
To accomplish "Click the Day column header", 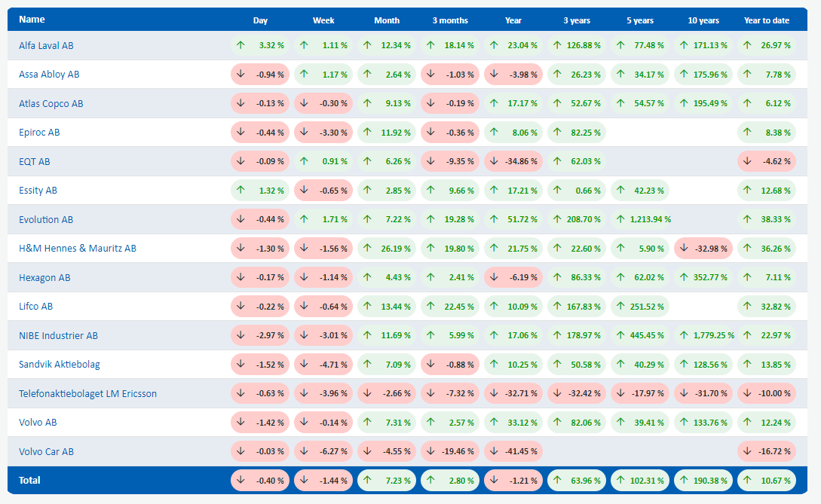I will [260, 20].
